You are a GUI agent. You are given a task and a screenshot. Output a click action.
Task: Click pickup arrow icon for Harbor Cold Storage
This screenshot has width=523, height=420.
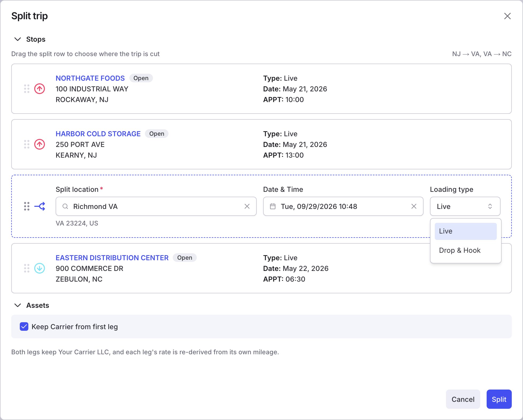point(40,144)
